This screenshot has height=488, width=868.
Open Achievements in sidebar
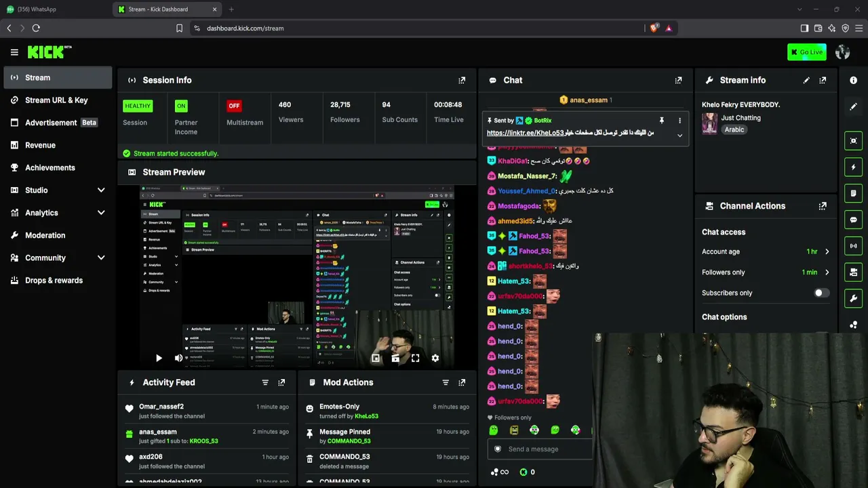tap(58, 167)
